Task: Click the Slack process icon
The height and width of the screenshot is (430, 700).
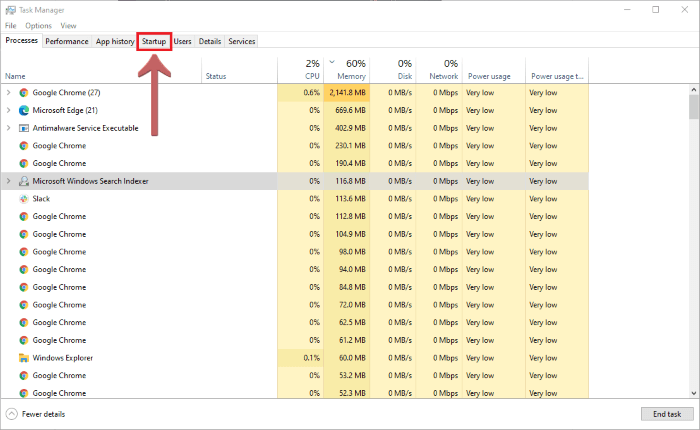Action: point(24,199)
